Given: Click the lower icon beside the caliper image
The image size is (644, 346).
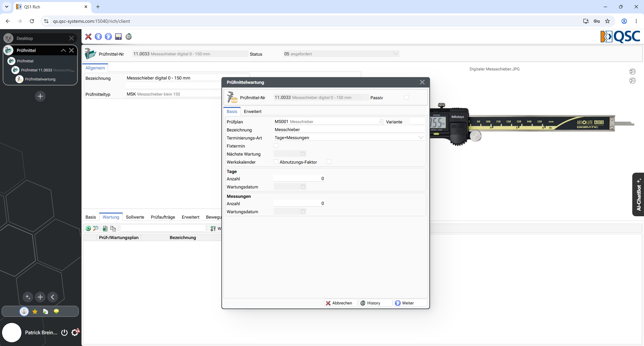Looking at the screenshot, I should pyautogui.click(x=633, y=80).
